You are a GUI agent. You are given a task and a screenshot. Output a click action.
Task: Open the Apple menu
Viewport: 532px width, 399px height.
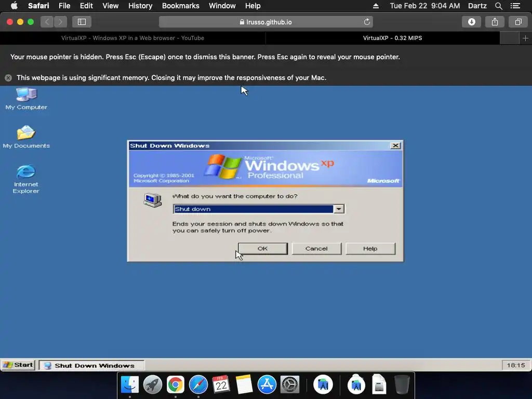(14, 6)
